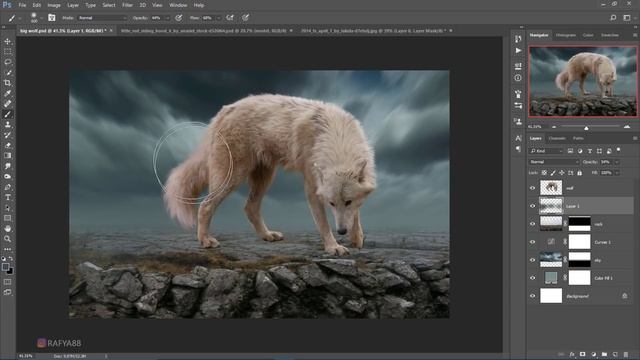The width and height of the screenshot is (640, 360).
Task: Select the Hand tool
Action: pyautogui.click(x=8, y=229)
